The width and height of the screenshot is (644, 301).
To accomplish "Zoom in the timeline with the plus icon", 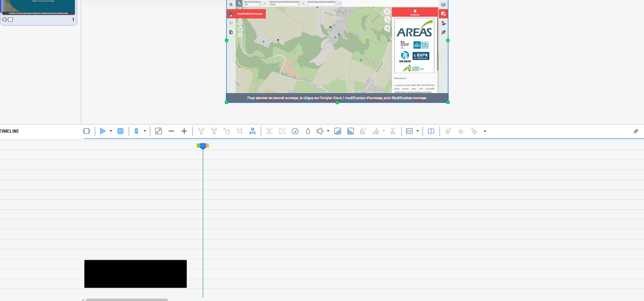I will coord(184,131).
